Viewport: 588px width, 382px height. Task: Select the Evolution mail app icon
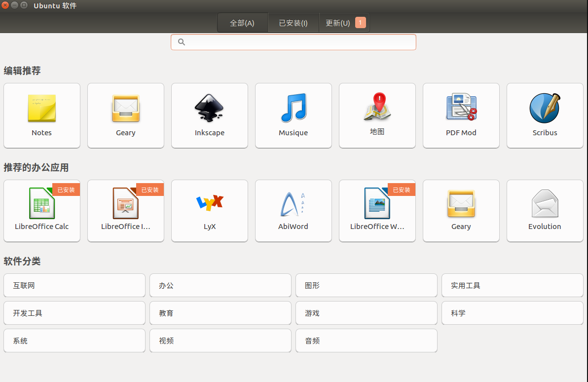(545, 203)
